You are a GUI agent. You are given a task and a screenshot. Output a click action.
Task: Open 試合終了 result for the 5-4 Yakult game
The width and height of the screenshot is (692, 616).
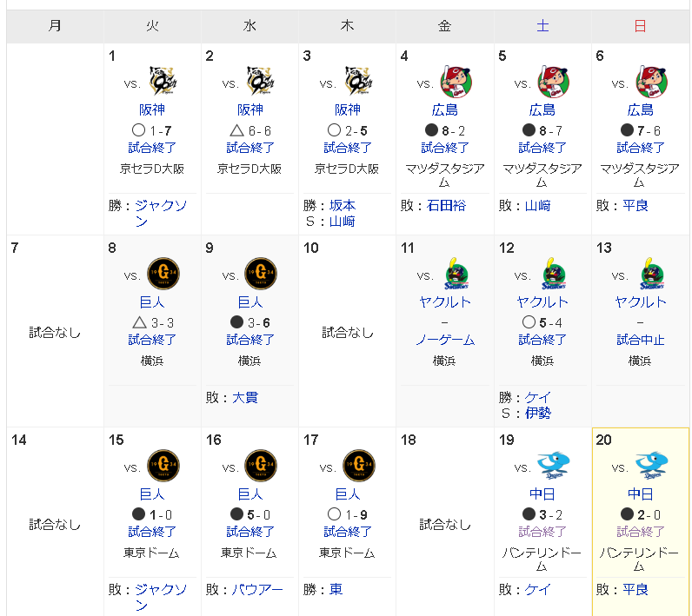click(542, 340)
